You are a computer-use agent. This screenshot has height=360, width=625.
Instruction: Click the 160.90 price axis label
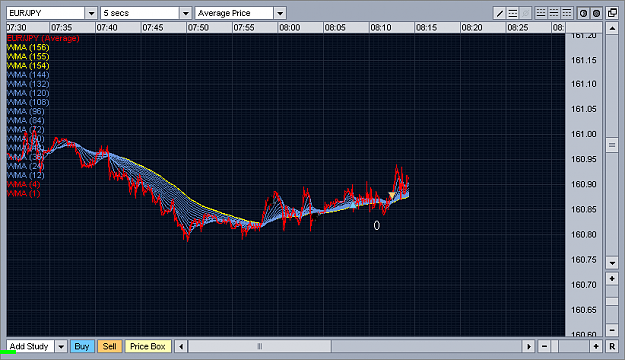tap(584, 184)
